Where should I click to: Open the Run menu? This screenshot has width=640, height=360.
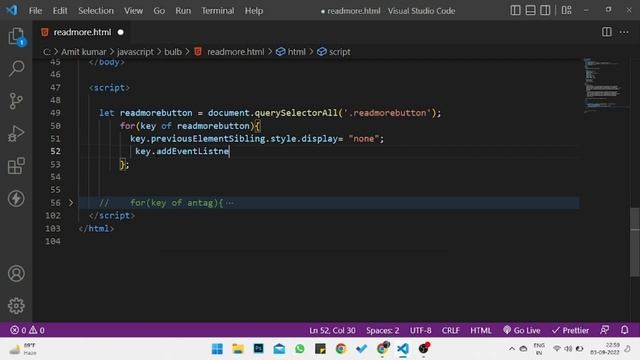[183, 11]
